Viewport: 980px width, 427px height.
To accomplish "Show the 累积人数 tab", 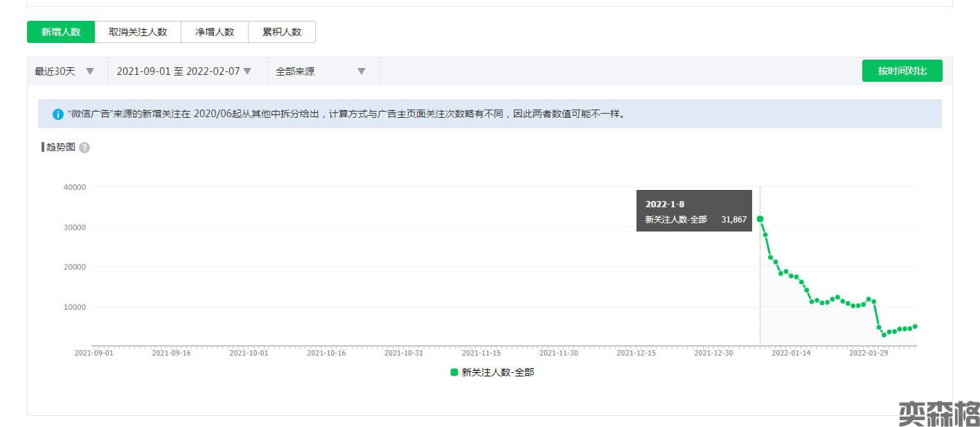I will tap(282, 32).
